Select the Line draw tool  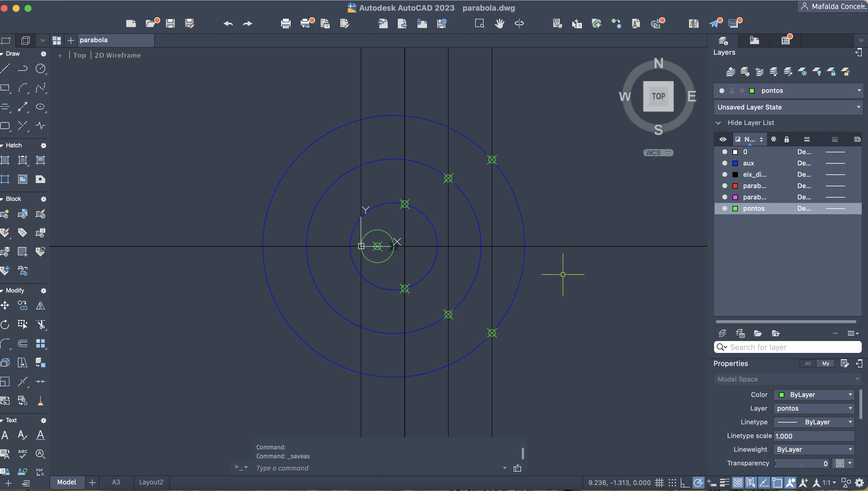5,69
